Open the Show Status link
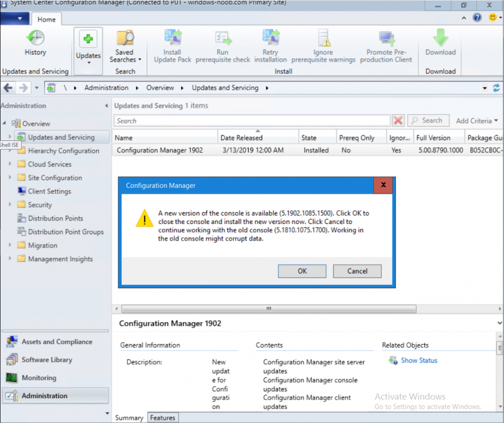The width and height of the screenshot is (504, 423). [419, 360]
